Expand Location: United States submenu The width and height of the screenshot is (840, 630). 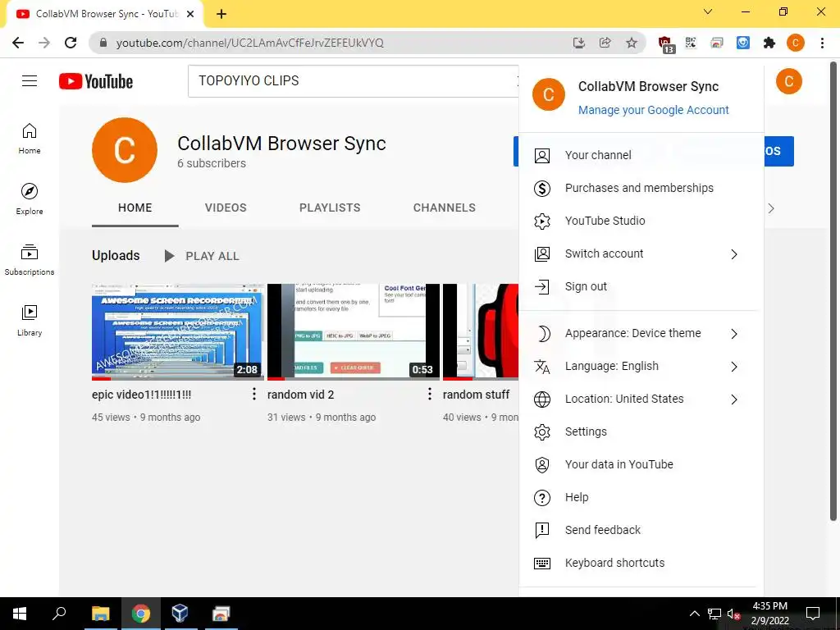pos(637,399)
